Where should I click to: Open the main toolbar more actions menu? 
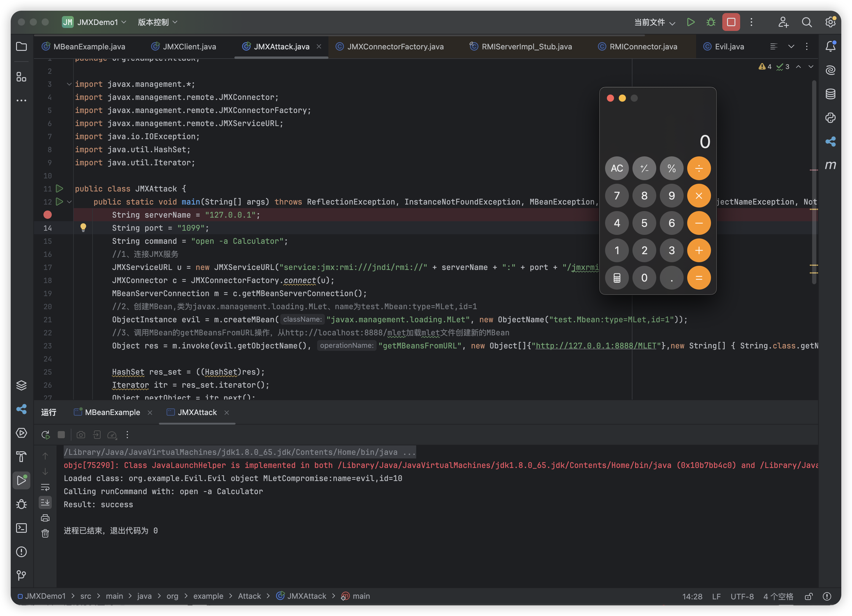(x=751, y=22)
